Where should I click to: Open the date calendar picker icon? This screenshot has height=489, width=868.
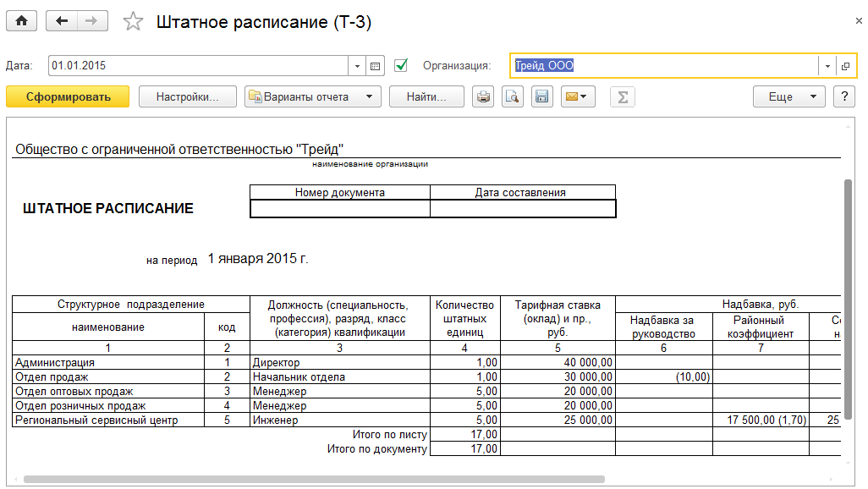[x=376, y=66]
